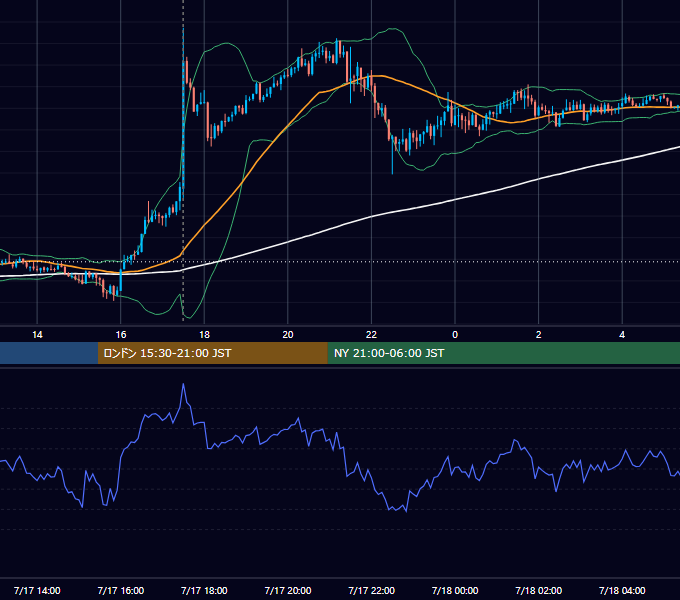The height and width of the screenshot is (600, 680).
Task: Click the oscillator peak in the lower panel
Action: click(183, 384)
